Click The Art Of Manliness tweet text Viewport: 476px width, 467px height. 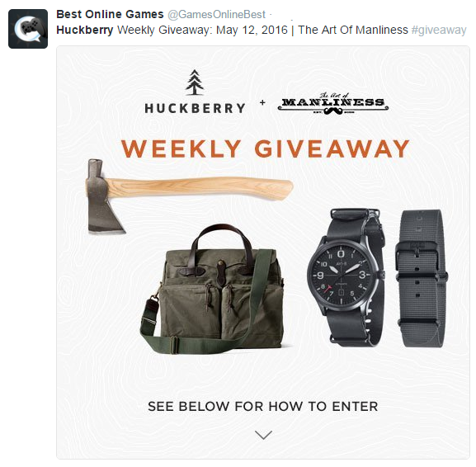[353, 30]
